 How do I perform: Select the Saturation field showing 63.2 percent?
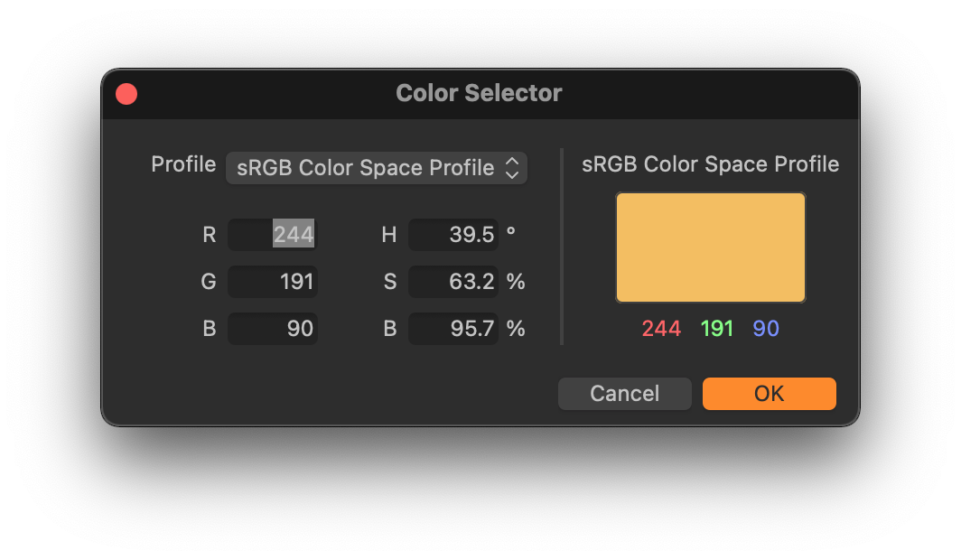click(x=453, y=281)
